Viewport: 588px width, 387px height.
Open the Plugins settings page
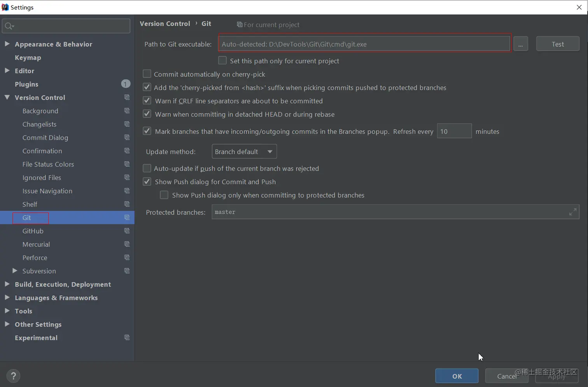point(26,84)
